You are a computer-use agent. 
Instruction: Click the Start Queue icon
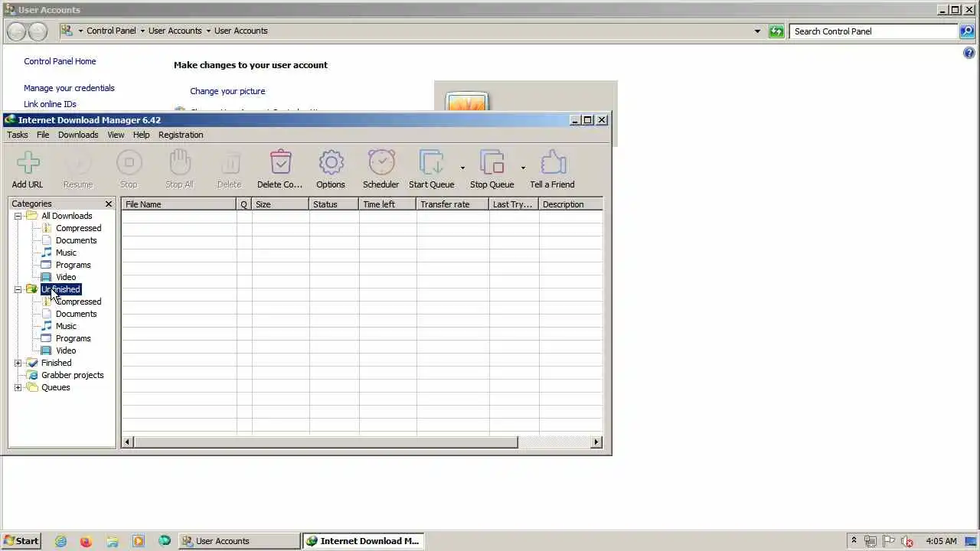pos(432,162)
